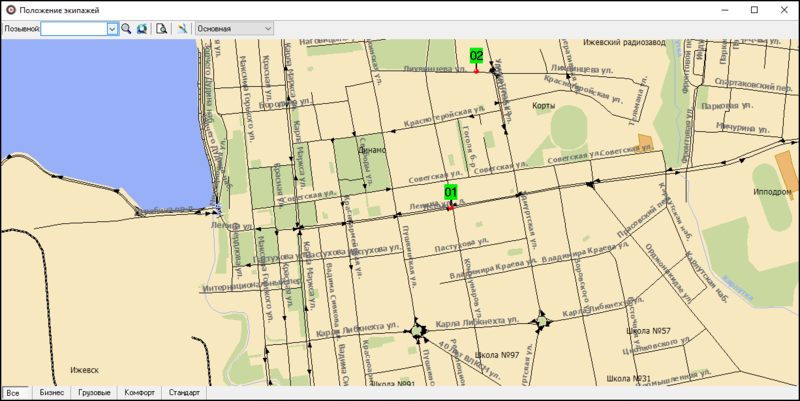Click the application icon in title bar
800x401 pixels.
click(x=10, y=9)
